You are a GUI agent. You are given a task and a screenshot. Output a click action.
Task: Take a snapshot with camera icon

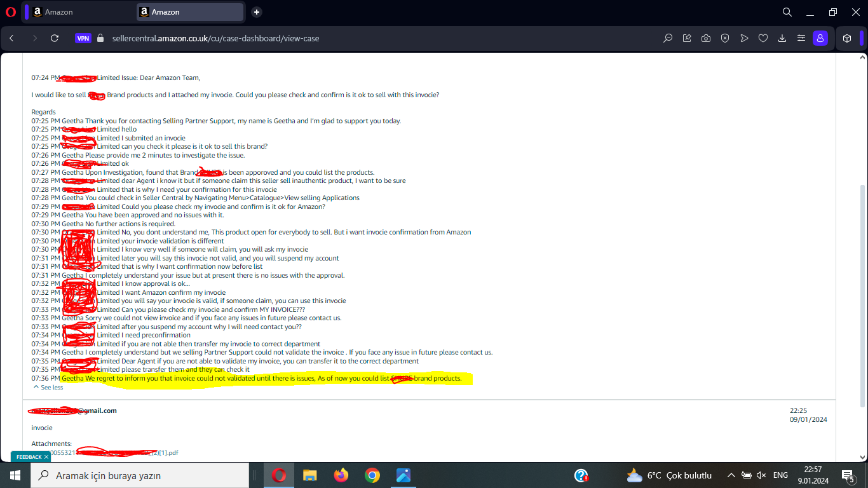coord(706,38)
